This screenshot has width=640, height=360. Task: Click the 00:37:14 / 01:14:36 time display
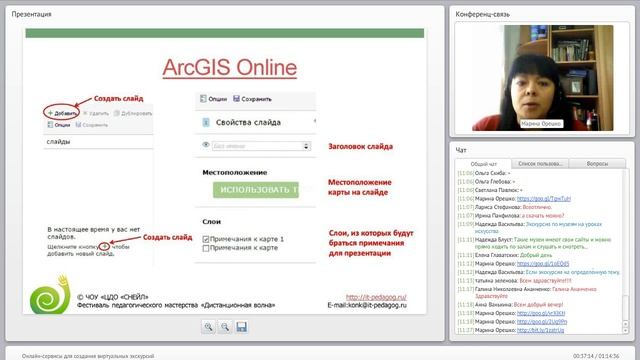pos(596,356)
